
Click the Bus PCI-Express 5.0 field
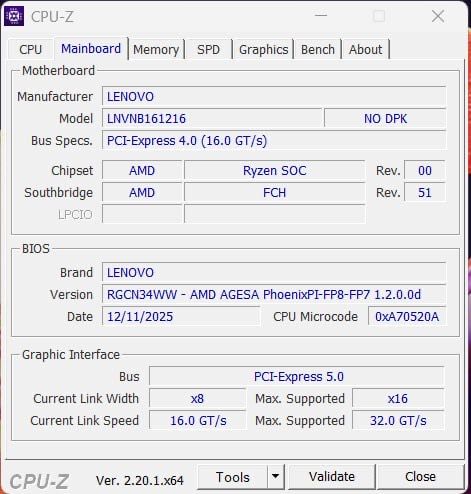click(297, 377)
